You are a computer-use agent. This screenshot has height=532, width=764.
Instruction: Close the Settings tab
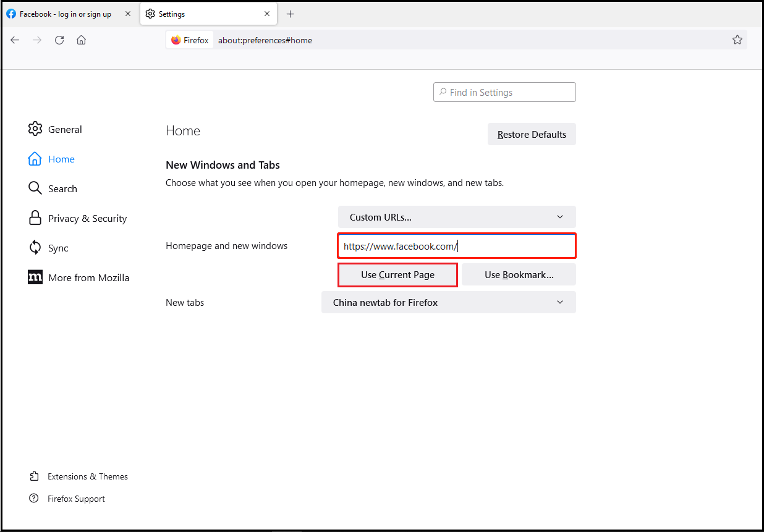coord(267,14)
